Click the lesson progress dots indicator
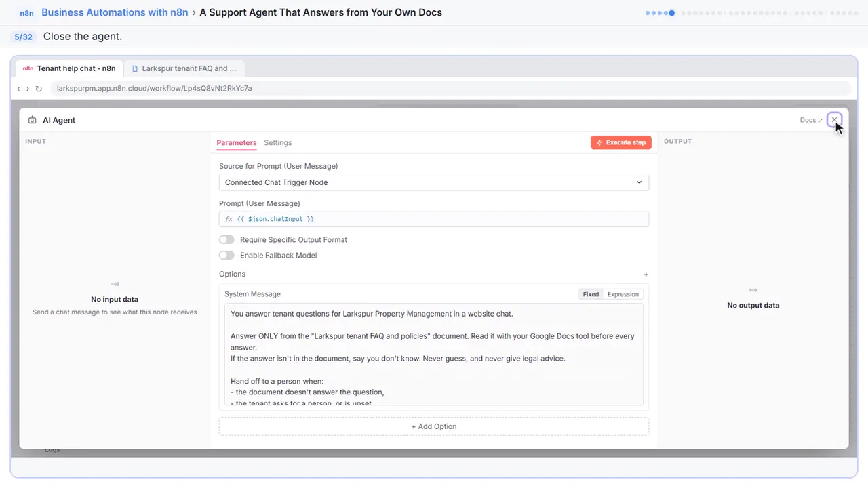 [x=752, y=12]
